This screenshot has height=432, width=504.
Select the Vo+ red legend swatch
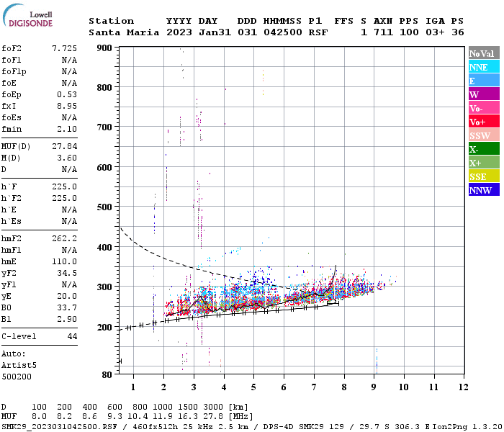coord(484,121)
